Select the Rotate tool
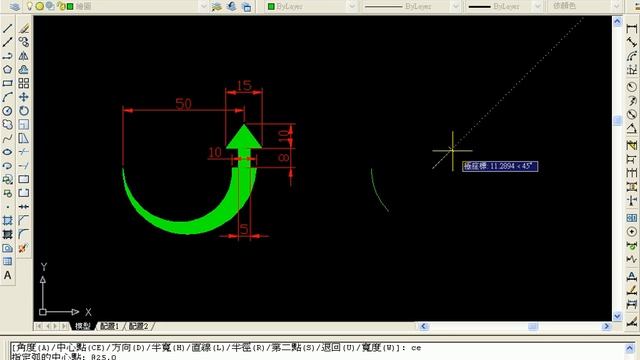Image resolution: width=640 pixels, height=360 pixels. (x=24, y=111)
